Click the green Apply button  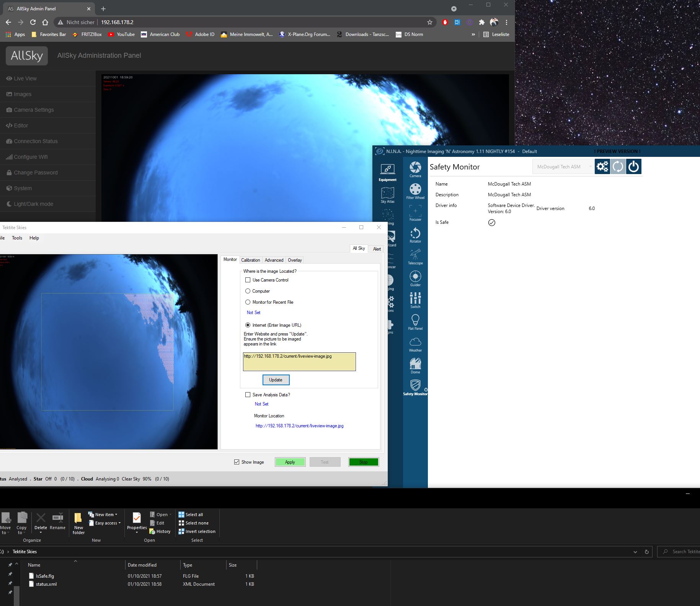tap(290, 462)
